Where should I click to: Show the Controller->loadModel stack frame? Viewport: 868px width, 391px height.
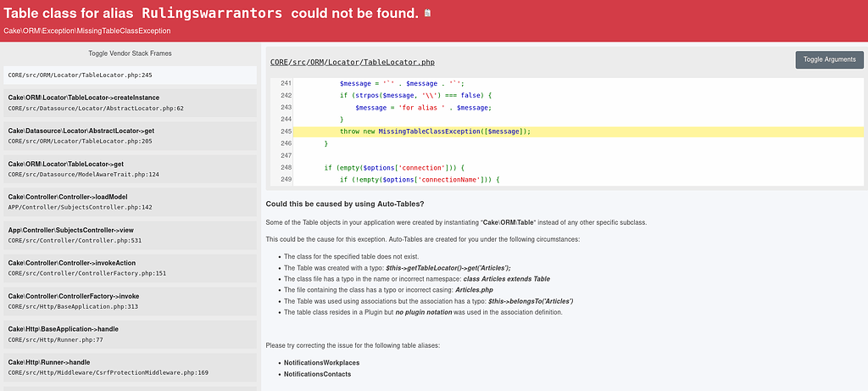pyautogui.click(x=130, y=202)
